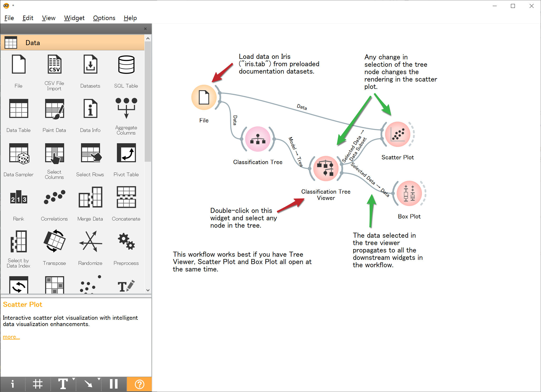Open the Transpose widget icon

pyautogui.click(x=54, y=242)
